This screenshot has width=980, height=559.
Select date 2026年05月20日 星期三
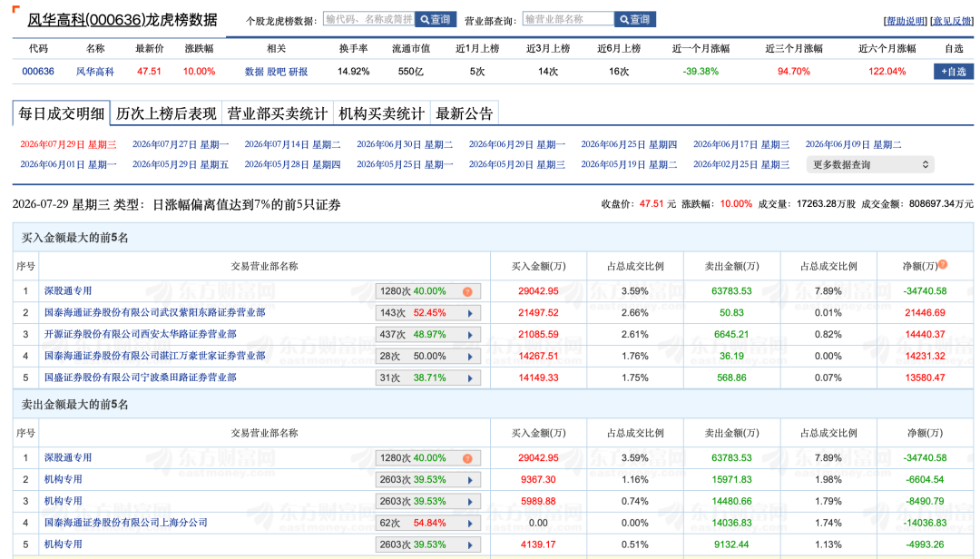[517, 164]
